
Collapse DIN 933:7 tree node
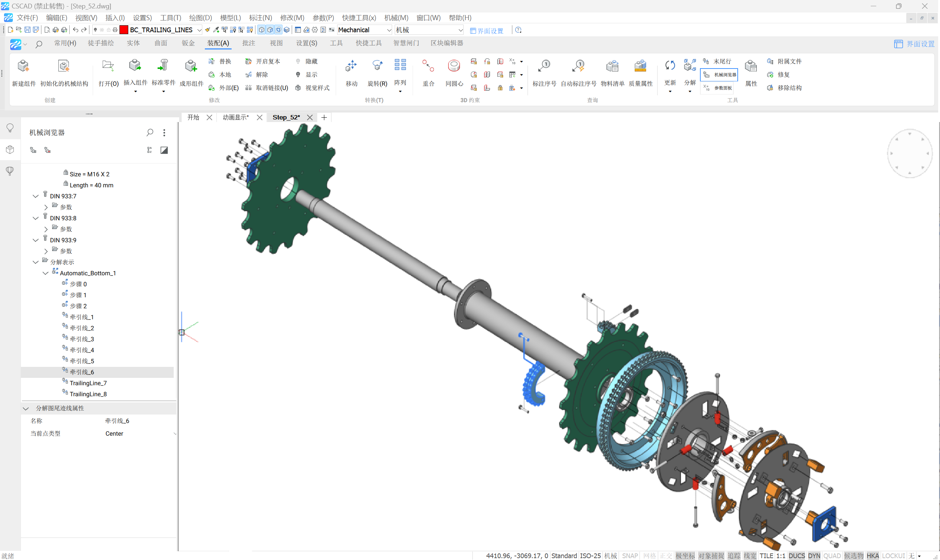(36, 196)
